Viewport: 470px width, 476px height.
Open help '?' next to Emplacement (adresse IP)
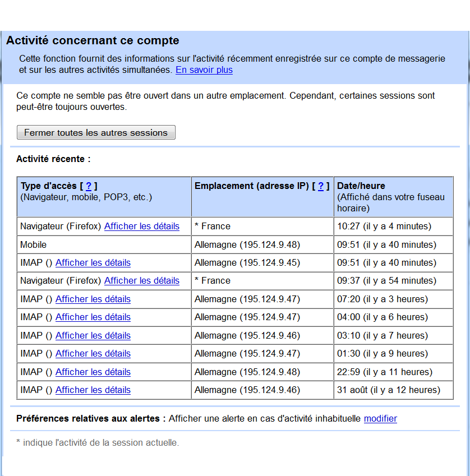(321, 186)
